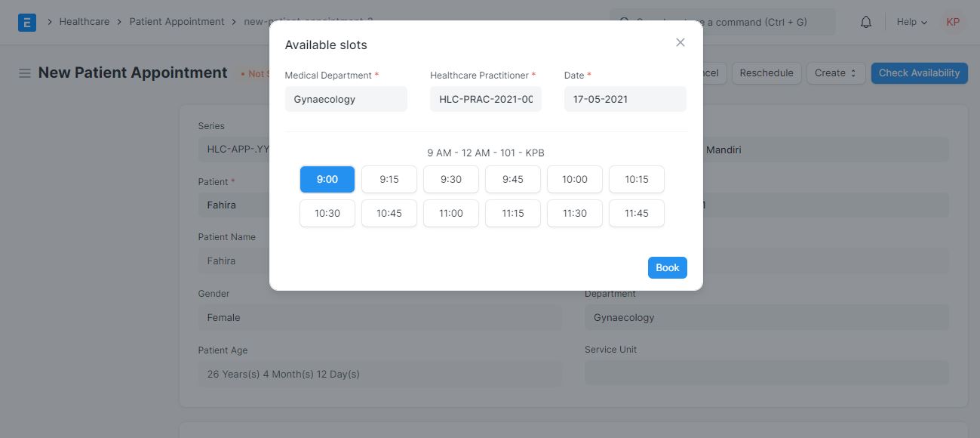Toggle the sidebar hamburger menu icon

coord(25,73)
